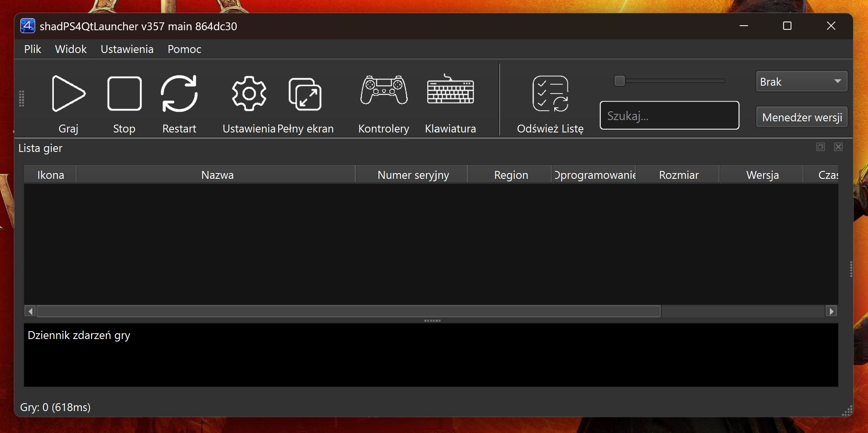Click the Stop emulation icon
The height and width of the screenshot is (433, 868).
(x=124, y=94)
